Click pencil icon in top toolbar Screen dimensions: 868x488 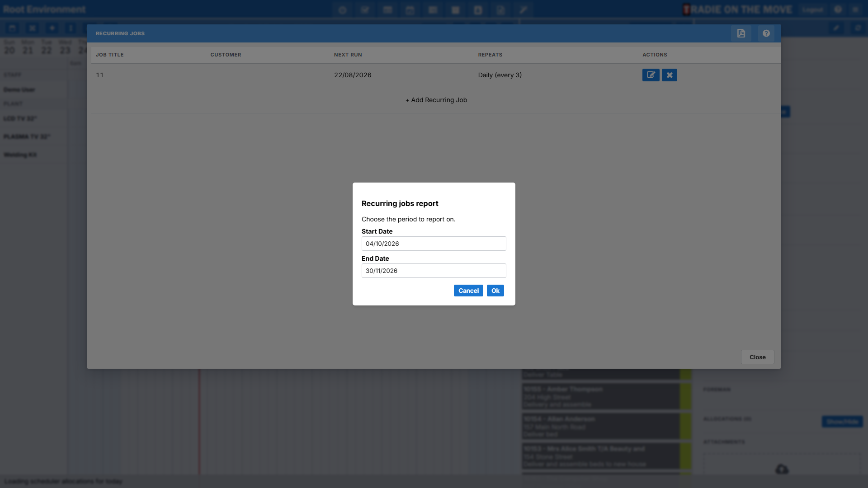[523, 10]
